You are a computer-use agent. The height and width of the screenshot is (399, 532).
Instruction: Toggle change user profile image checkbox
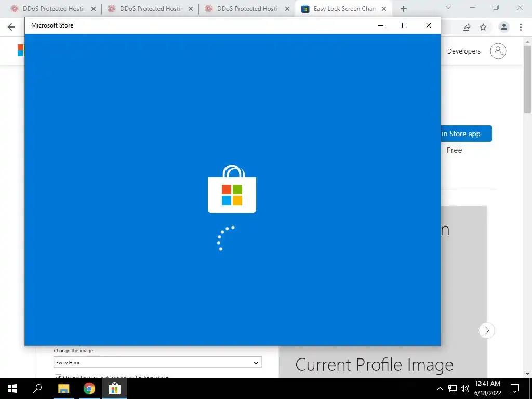[58, 377]
